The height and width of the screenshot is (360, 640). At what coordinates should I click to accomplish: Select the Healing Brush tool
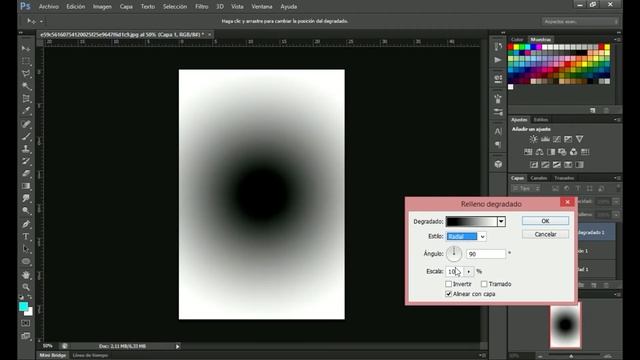coord(26,124)
